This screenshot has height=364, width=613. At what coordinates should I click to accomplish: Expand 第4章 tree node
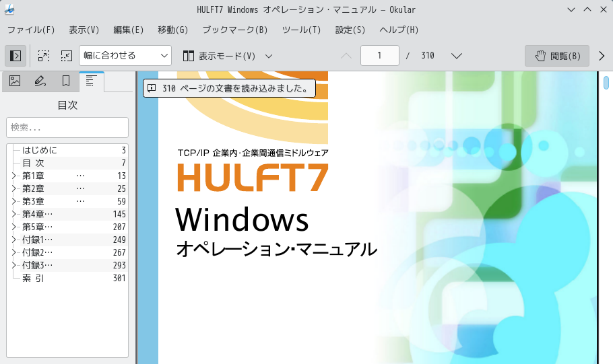(x=13, y=214)
